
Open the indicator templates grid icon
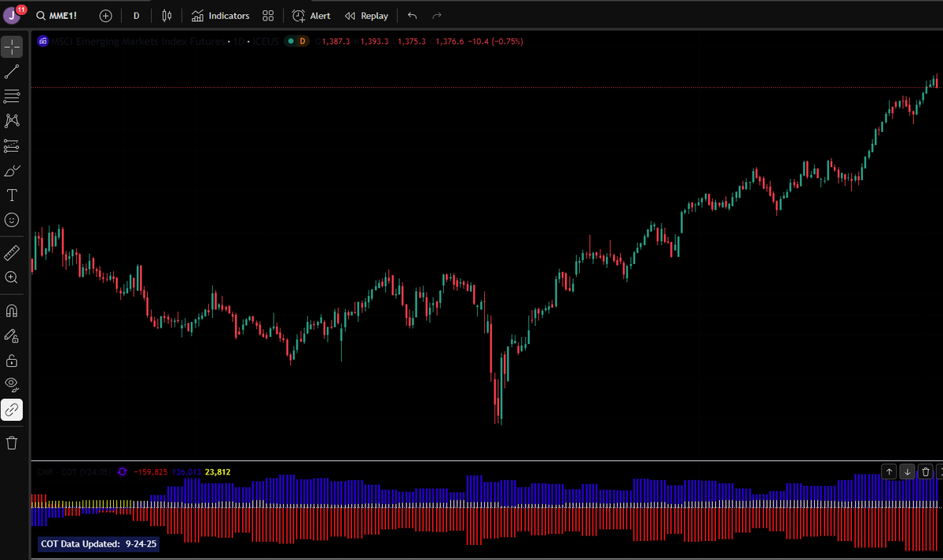[268, 16]
